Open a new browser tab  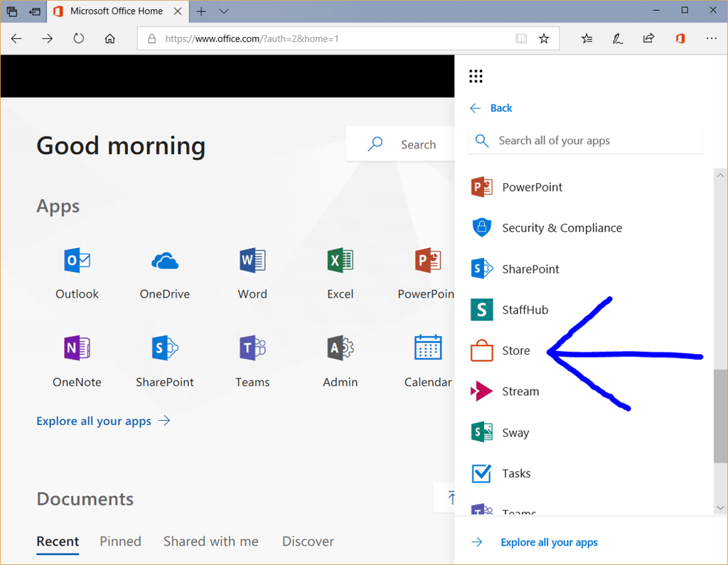coord(201,11)
